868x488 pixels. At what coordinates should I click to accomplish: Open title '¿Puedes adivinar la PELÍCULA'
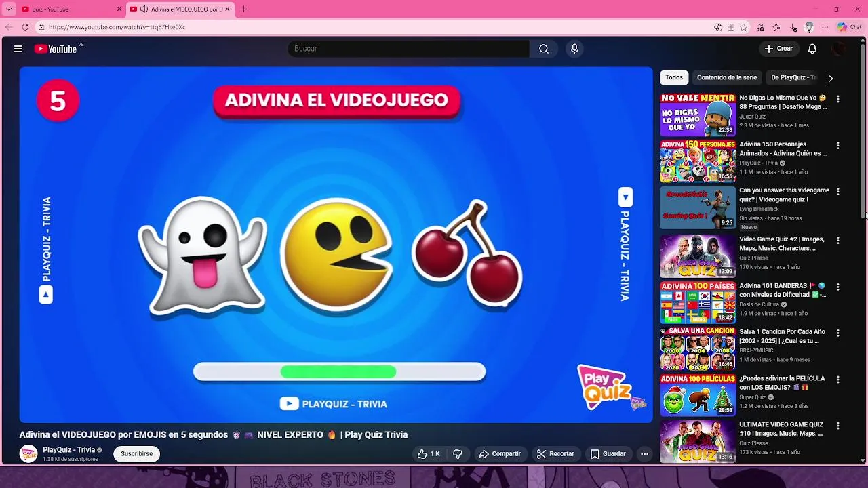(782, 383)
